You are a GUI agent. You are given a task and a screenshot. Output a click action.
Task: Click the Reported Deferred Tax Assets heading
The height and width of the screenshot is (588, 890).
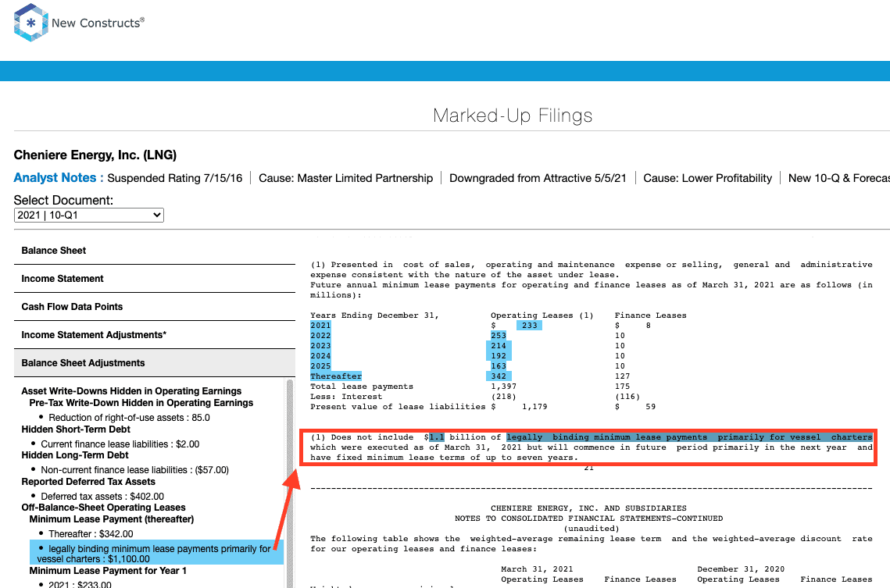[88, 481]
